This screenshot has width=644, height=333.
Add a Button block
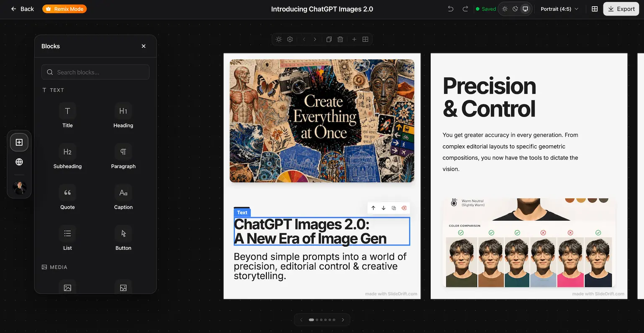(x=123, y=239)
